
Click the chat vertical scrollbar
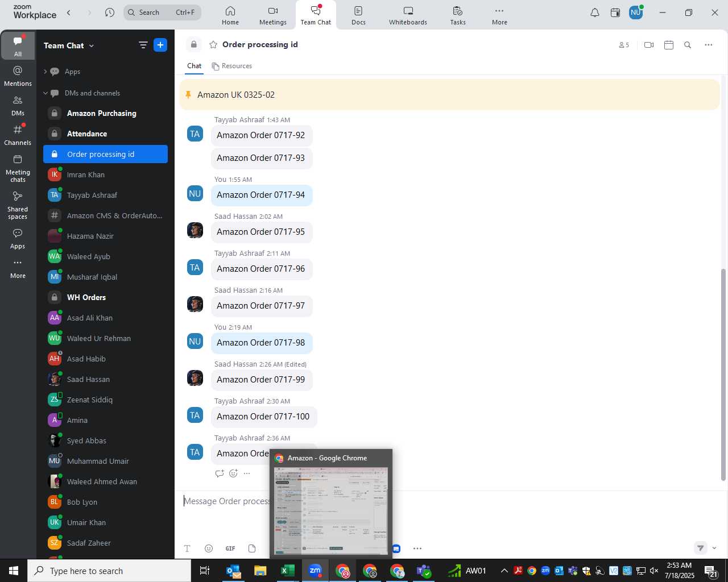click(723, 375)
